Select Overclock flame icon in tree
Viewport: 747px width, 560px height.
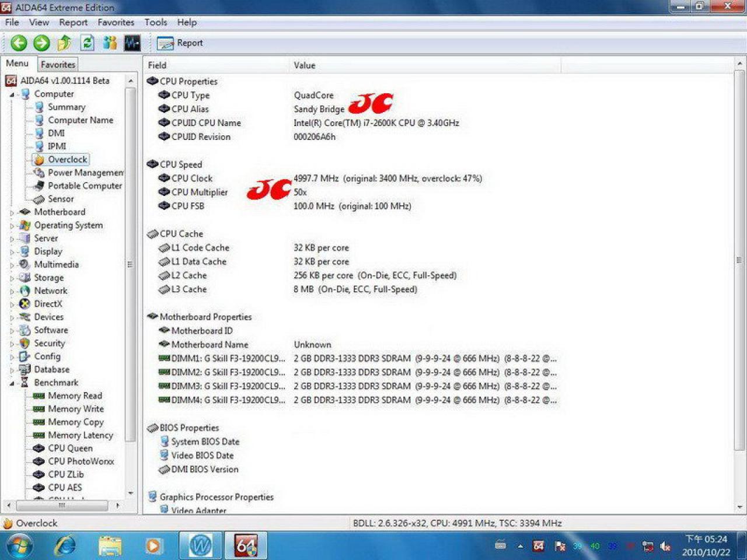tap(39, 159)
